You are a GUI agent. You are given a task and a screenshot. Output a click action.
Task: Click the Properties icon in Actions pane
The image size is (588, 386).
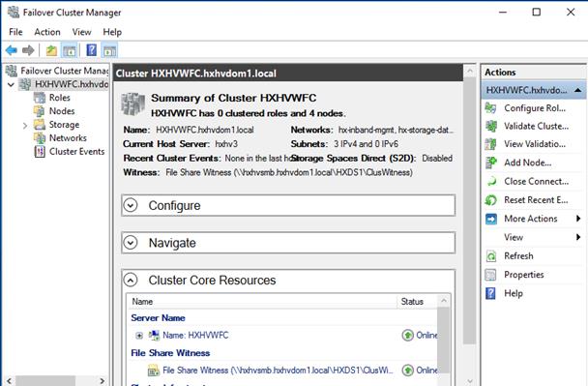tap(490, 275)
